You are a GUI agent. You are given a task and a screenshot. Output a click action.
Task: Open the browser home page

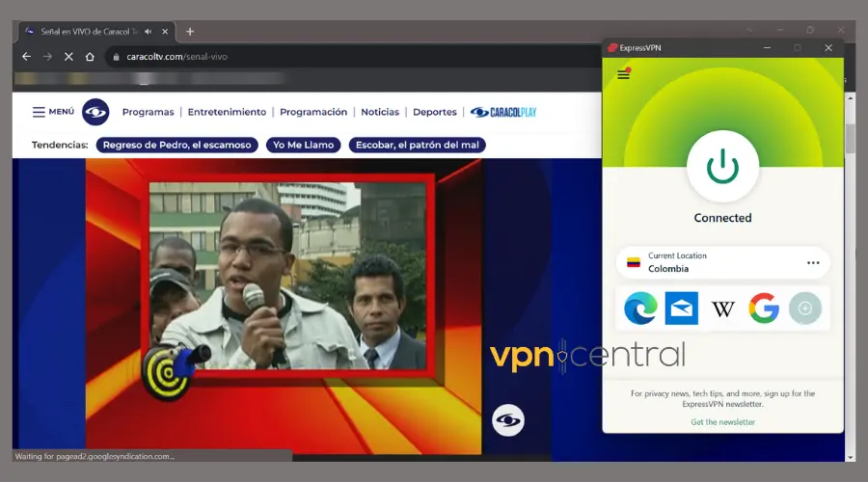(90, 57)
